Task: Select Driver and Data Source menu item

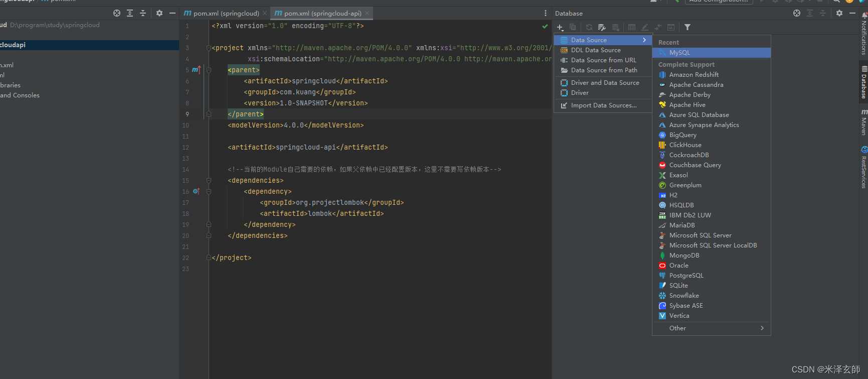Action: coord(603,83)
